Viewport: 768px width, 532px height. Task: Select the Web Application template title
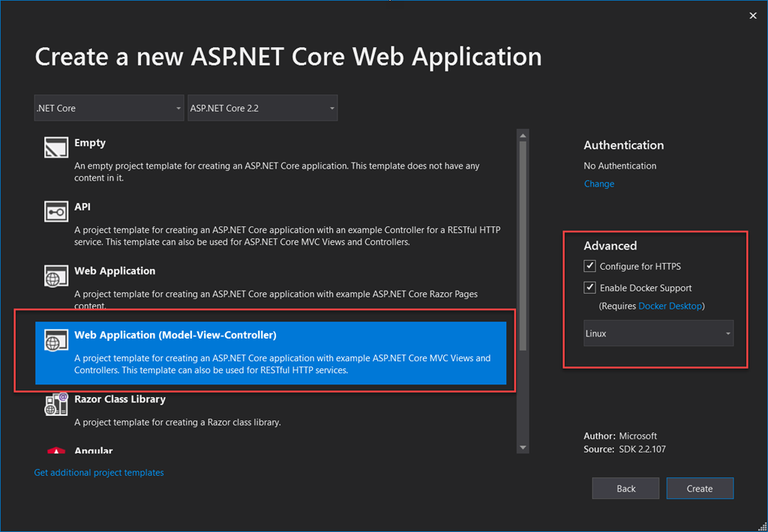[x=115, y=270]
